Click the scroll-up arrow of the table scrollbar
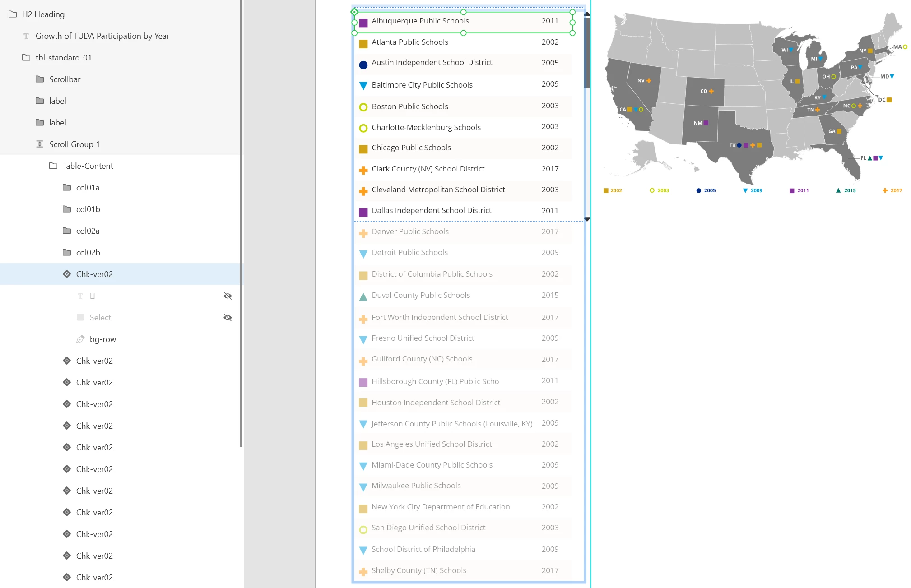The width and height of the screenshot is (911, 588). coord(587,14)
